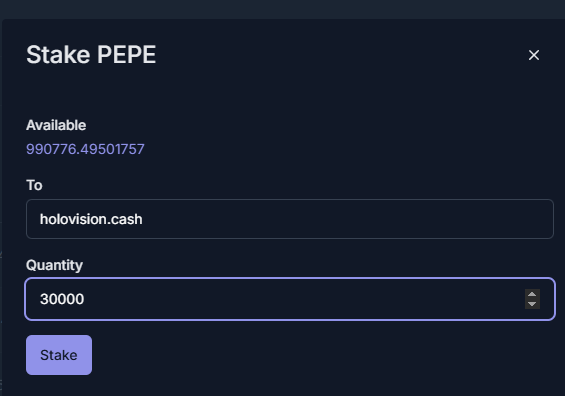The width and height of the screenshot is (565, 396).
Task: Click empty space inside the Quantity box
Action: tap(303, 299)
